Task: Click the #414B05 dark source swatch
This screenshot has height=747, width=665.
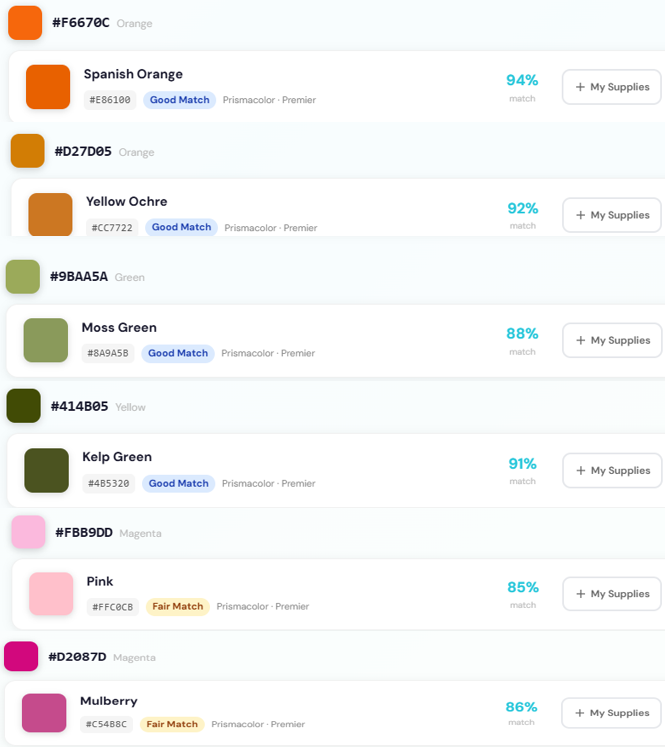Action: point(23,406)
